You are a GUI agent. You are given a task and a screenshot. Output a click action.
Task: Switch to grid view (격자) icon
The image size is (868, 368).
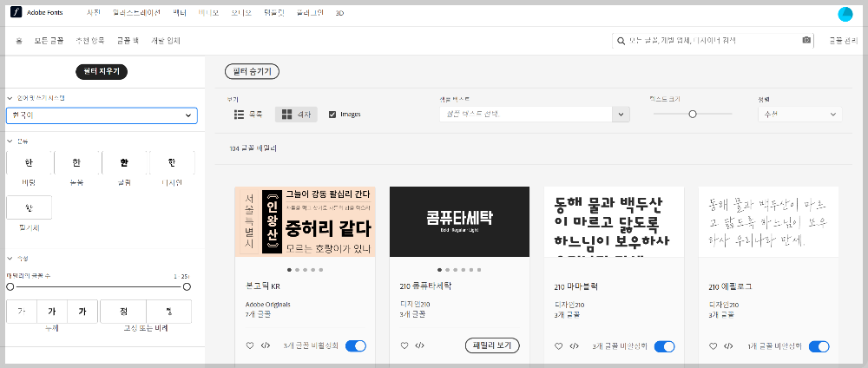[x=286, y=115]
